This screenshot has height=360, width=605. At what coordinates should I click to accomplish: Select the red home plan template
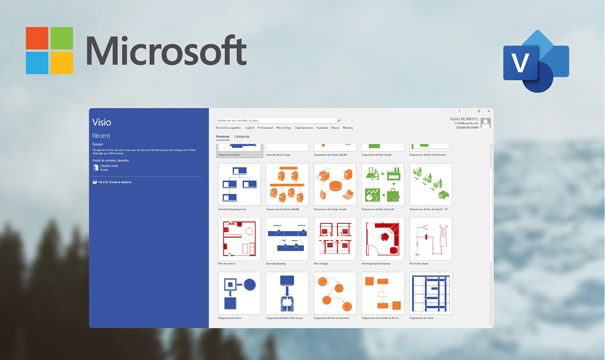click(239, 239)
